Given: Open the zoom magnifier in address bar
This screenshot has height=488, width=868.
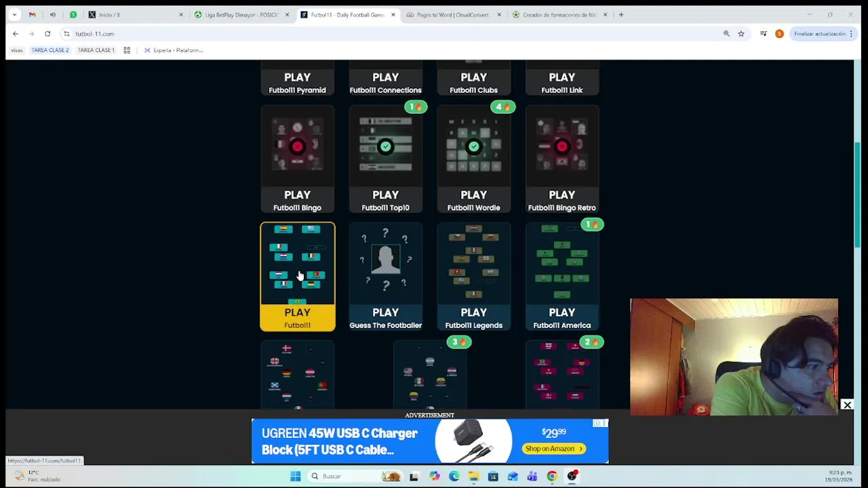Looking at the screenshot, I should tap(726, 33).
